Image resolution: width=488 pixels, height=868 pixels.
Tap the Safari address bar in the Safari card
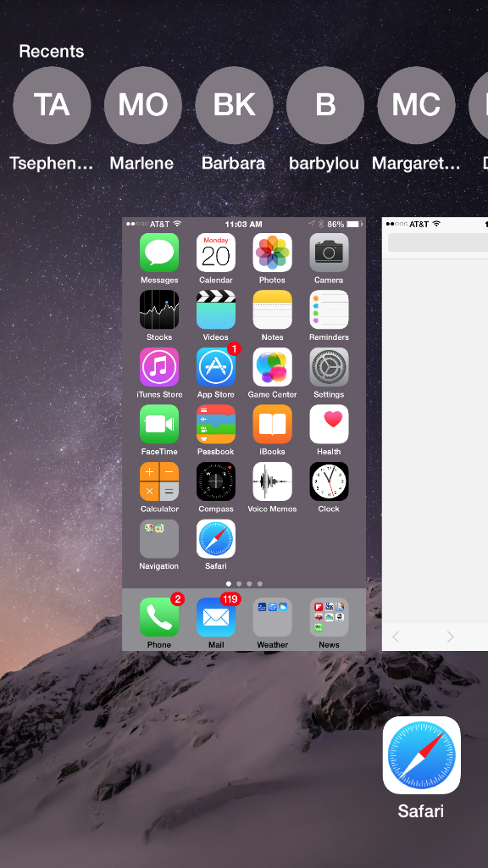[x=438, y=242]
